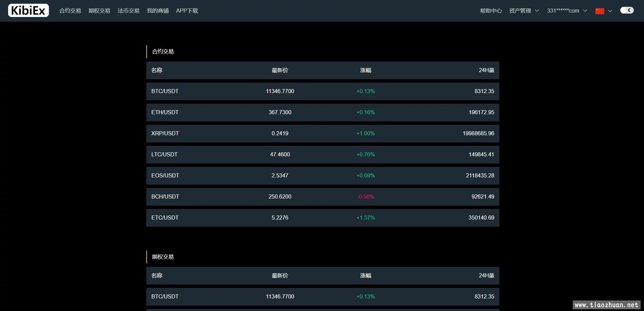The image size is (644, 311).
Task: Click volume 19988685.96 in XRP row
Action: click(478, 134)
